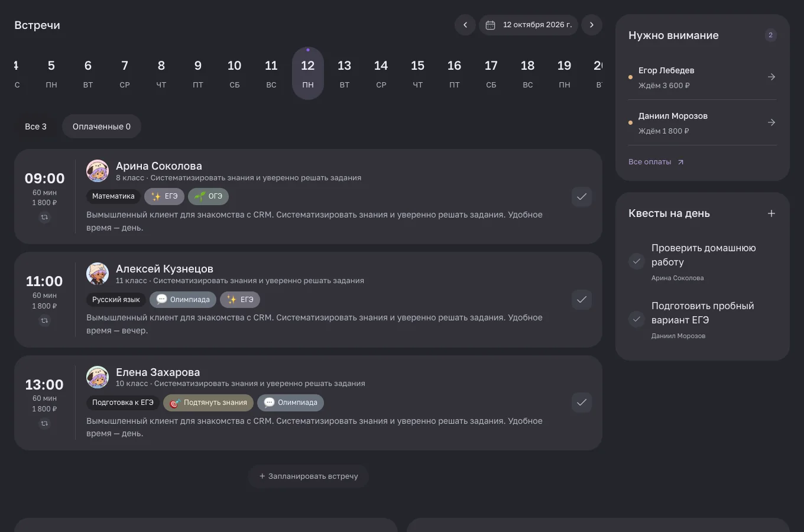Click the Олимпиада tag on Алексей Кузнецов's card
This screenshot has width=804, height=532.
click(183, 300)
